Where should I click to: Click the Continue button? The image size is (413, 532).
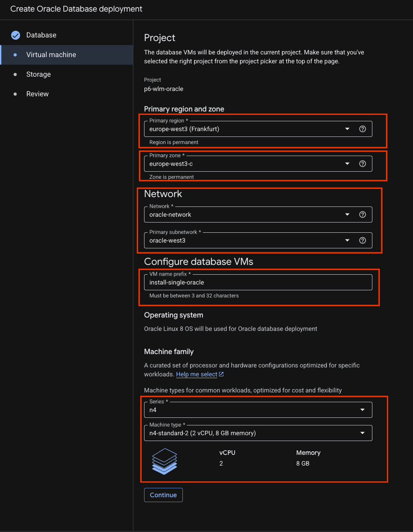(x=163, y=495)
